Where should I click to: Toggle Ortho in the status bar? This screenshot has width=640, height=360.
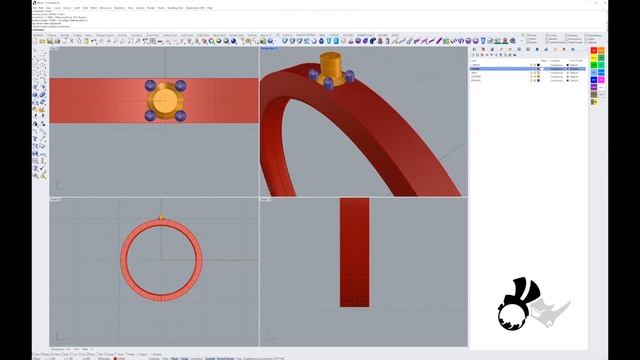coord(165,358)
